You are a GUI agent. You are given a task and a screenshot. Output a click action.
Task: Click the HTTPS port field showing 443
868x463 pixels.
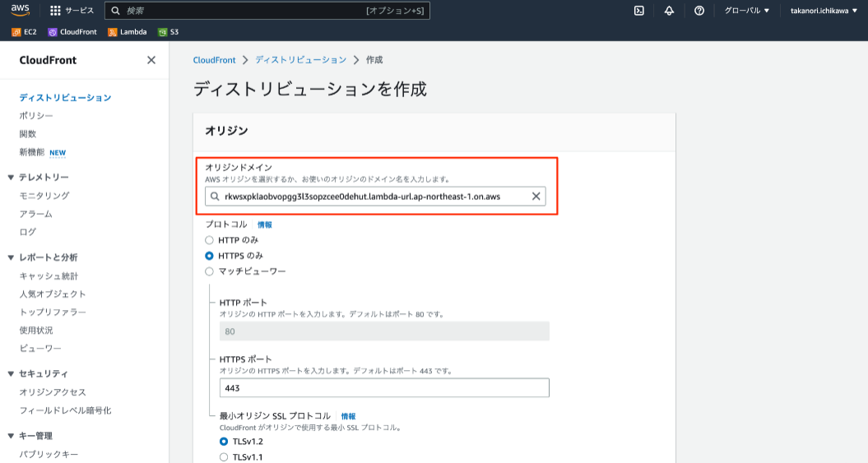(384, 388)
